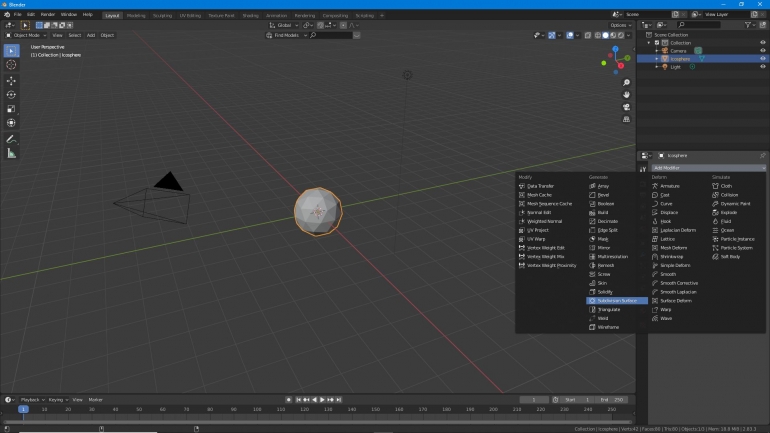The image size is (770, 433).
Task: Open the Object Mode dropdown
Action: point(26,35)
